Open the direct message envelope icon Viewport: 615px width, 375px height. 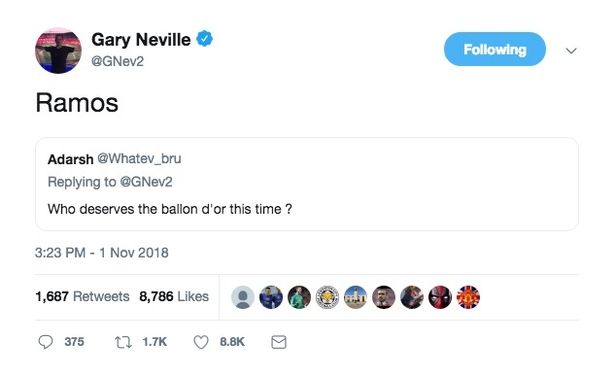tap(279, 342)
